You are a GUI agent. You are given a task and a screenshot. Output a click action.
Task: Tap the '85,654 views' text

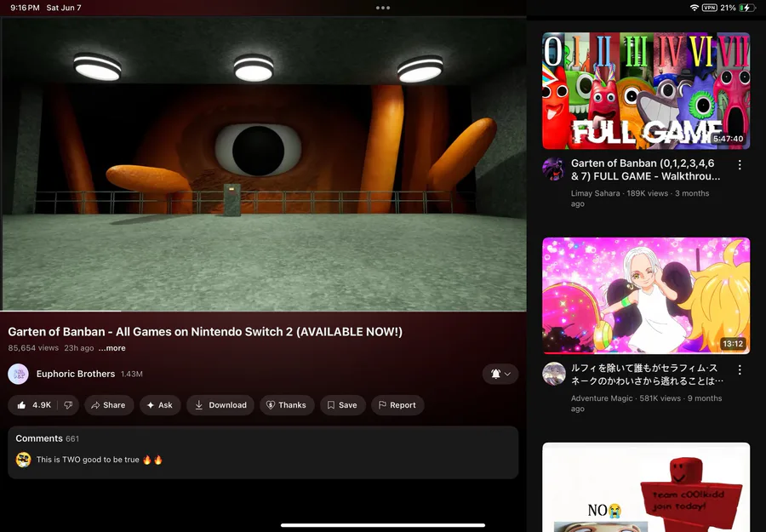point(33,348)
